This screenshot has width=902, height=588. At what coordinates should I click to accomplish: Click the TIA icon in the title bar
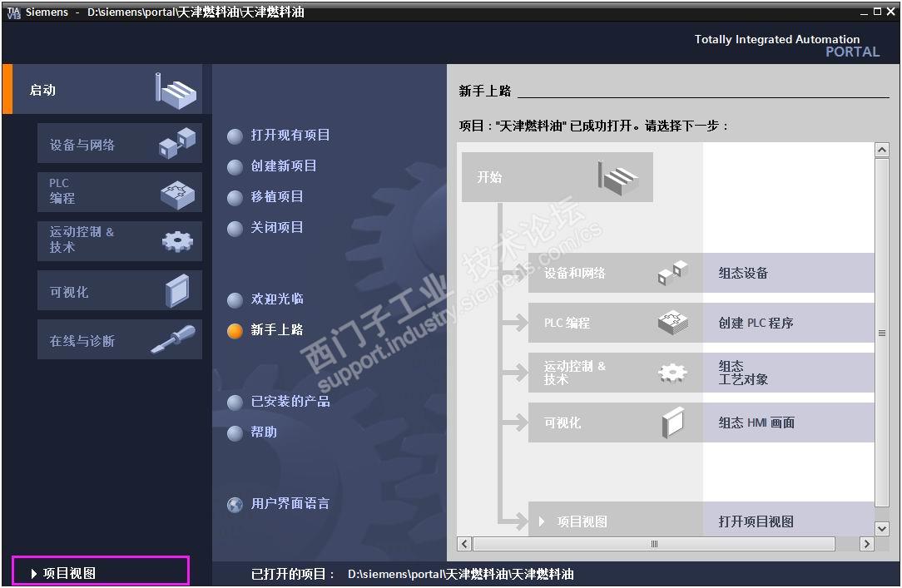click(13, 12)
